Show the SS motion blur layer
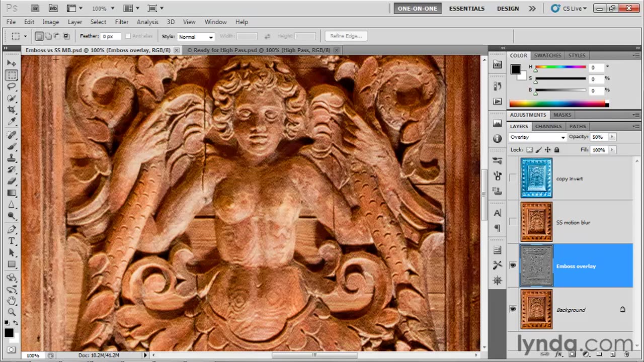 coord(513,222)
